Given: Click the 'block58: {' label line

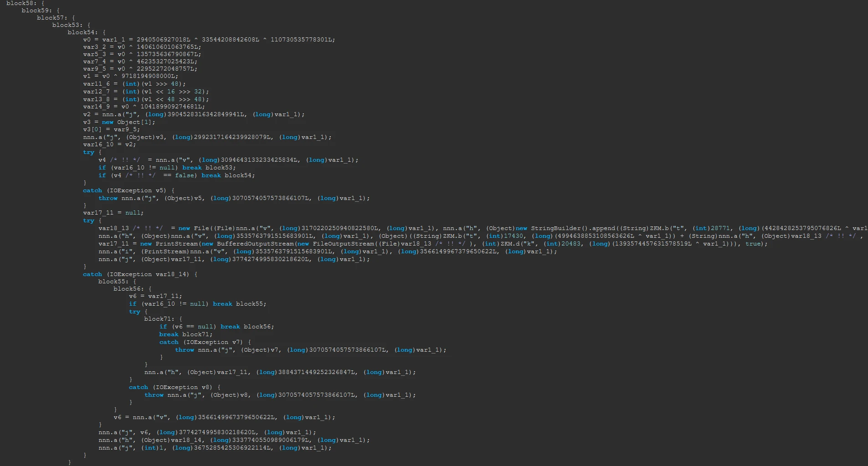Looking at the screenshot, I should tap(25, 3).
